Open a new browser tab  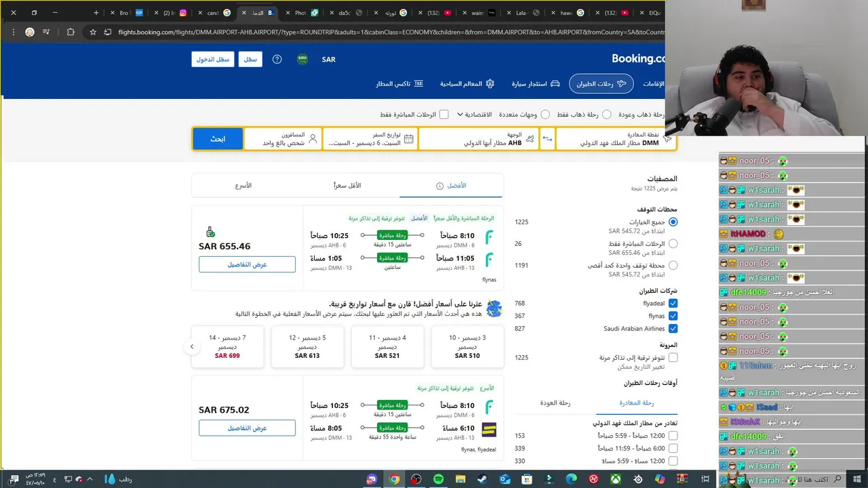pos(96,13)
